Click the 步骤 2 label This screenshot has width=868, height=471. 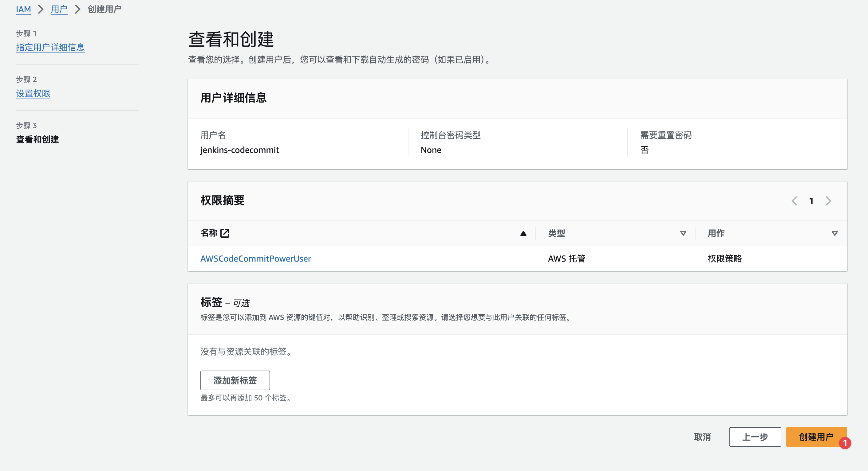(x=26, y=79)
